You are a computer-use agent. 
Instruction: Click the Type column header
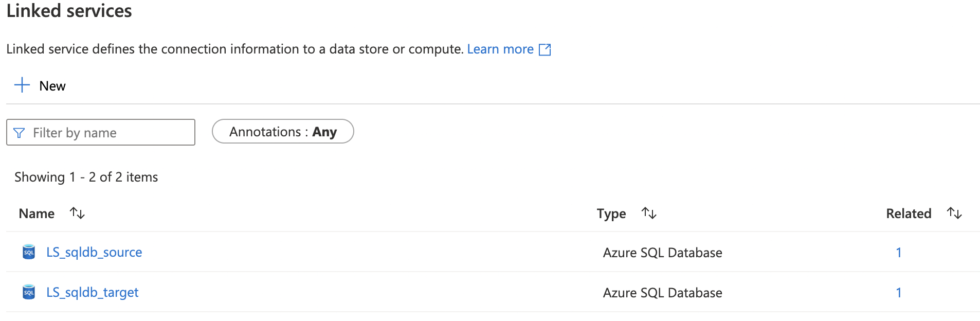611,213
